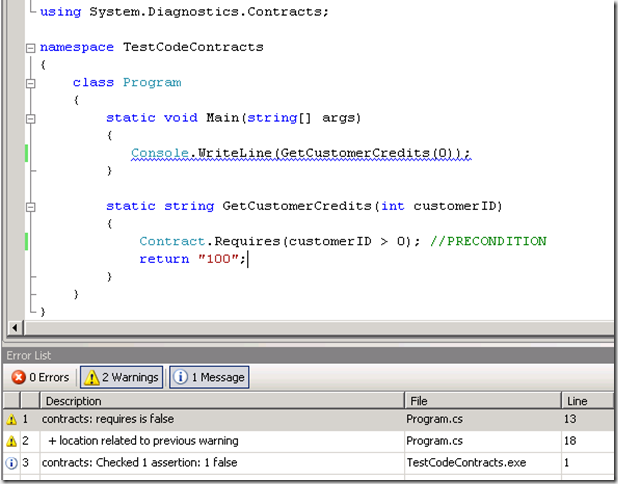Toggle the 1 Message filter button
The image size is (618, 484).
(x=208, y=377)
